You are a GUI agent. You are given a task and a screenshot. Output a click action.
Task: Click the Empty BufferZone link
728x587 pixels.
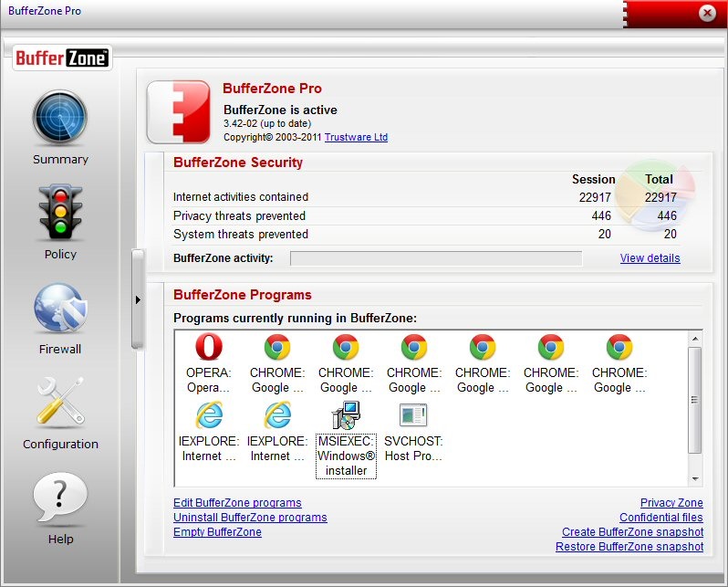click(217, 531)
